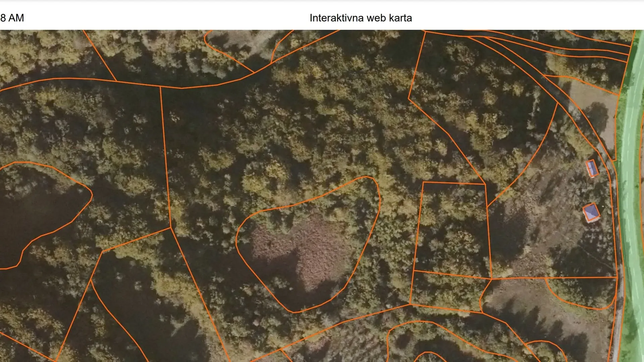Click the 'Interaktivna web karta' title

coord(361,18)
